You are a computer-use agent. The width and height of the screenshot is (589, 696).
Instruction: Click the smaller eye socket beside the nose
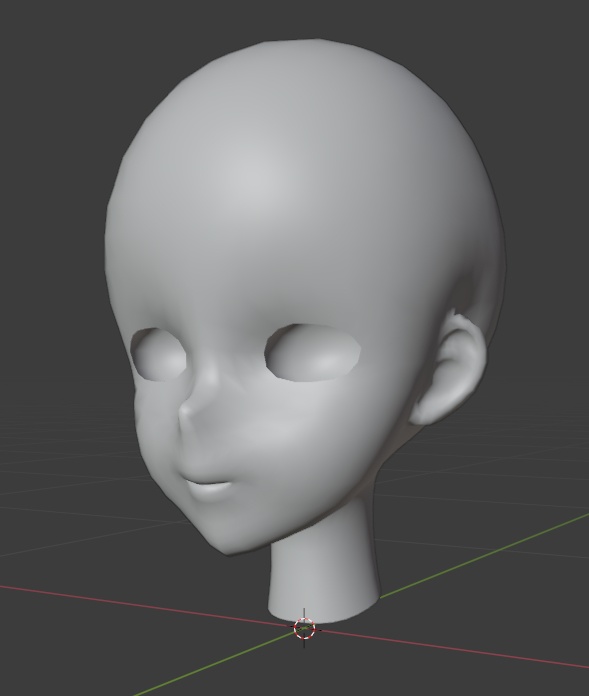pos(159,355)
